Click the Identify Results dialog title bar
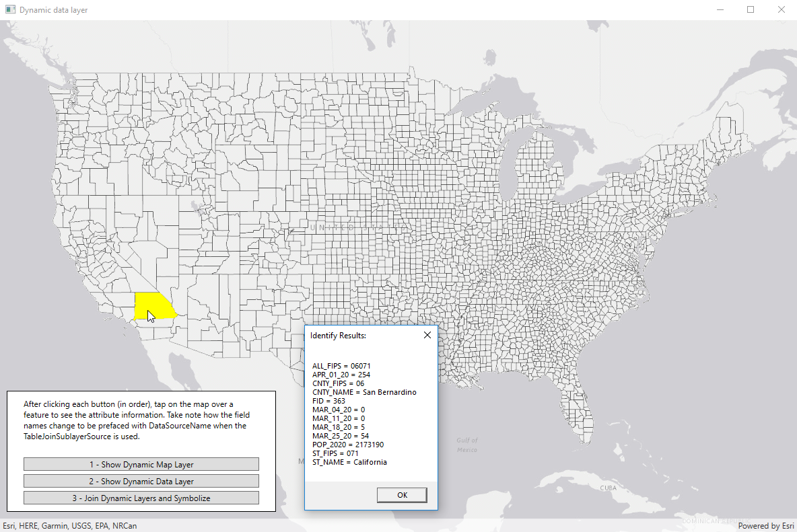Viewport: 797px width, 532px height. (350, 334)
